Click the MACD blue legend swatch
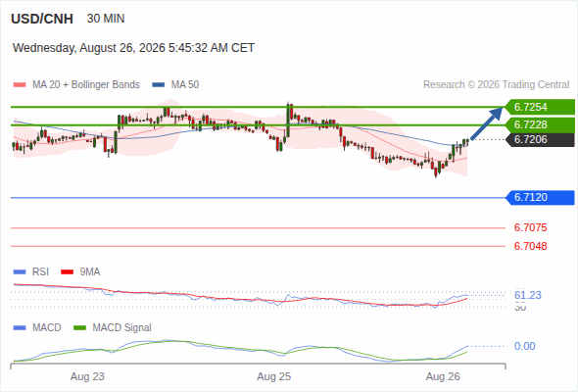 tap(20, 328)
